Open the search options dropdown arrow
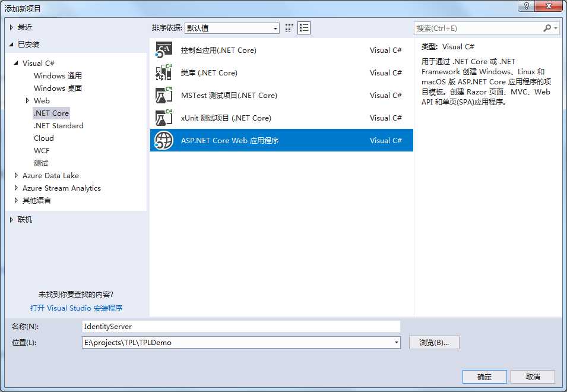The image size is (567, 392). pyautogui.click(x=556, y=28)
